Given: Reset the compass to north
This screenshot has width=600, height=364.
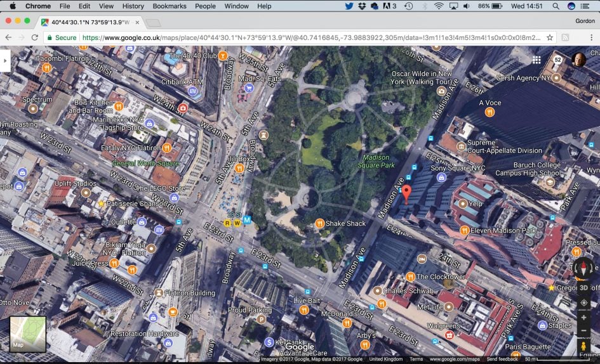Looking at the screenshot, I should click(583, 268).
